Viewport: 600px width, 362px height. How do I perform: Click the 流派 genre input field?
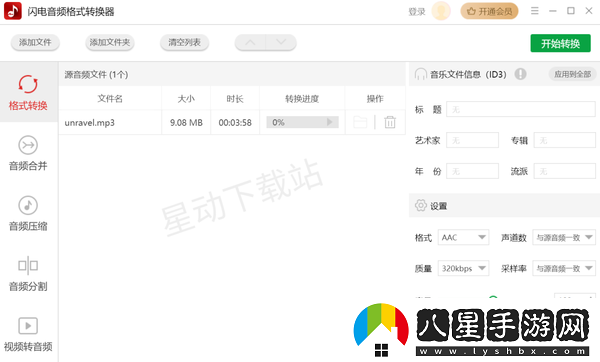coord(564,171)
